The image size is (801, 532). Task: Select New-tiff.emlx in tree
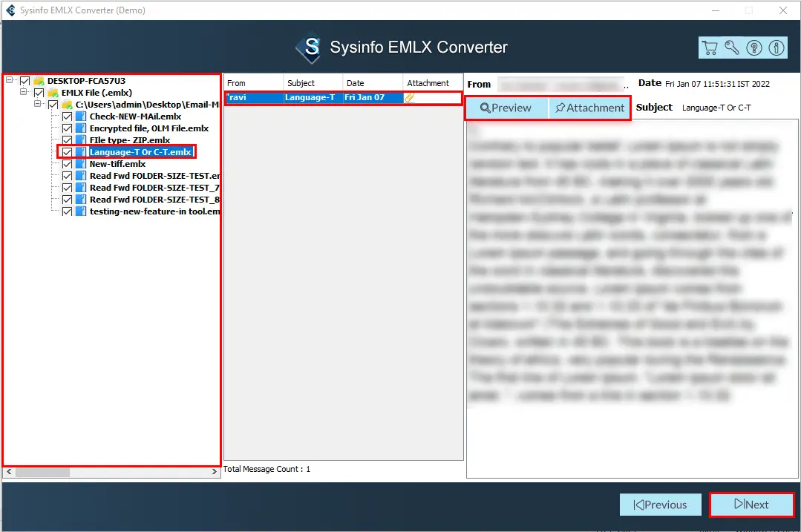tap(117, 164)
